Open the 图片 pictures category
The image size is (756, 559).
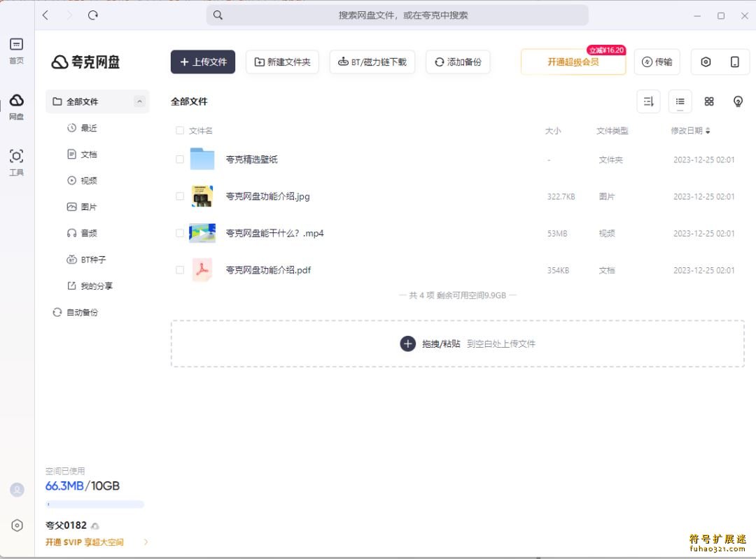(82, 206)
